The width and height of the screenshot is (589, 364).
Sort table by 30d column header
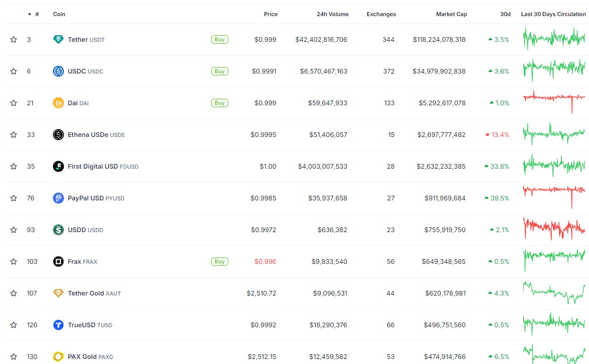coord(505,14)
